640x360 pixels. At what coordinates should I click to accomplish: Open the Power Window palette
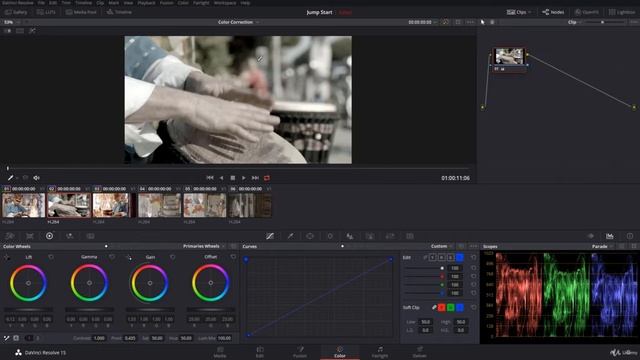(x=310, y=236)
